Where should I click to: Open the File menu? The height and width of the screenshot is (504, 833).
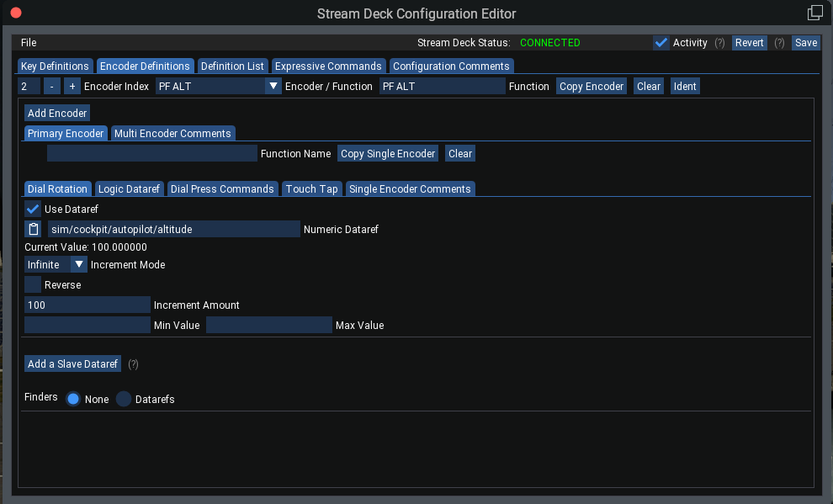point(29,42)
